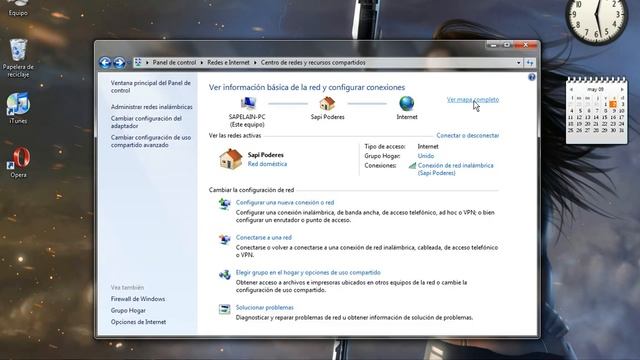The width and height of the screenshot is (640, 360).
Task: Click Centro de redes y recursos compartidos breadcrumb
Action: tap(313, 62)
